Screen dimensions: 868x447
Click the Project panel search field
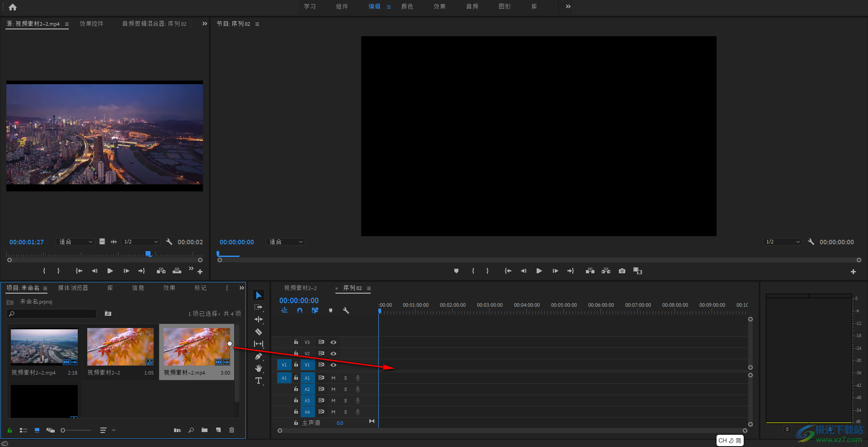pos(52,314)
